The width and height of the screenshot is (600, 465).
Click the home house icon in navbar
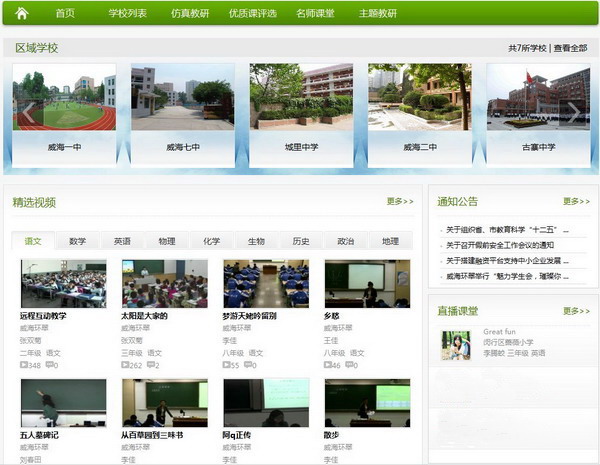[x=22, y=13]
